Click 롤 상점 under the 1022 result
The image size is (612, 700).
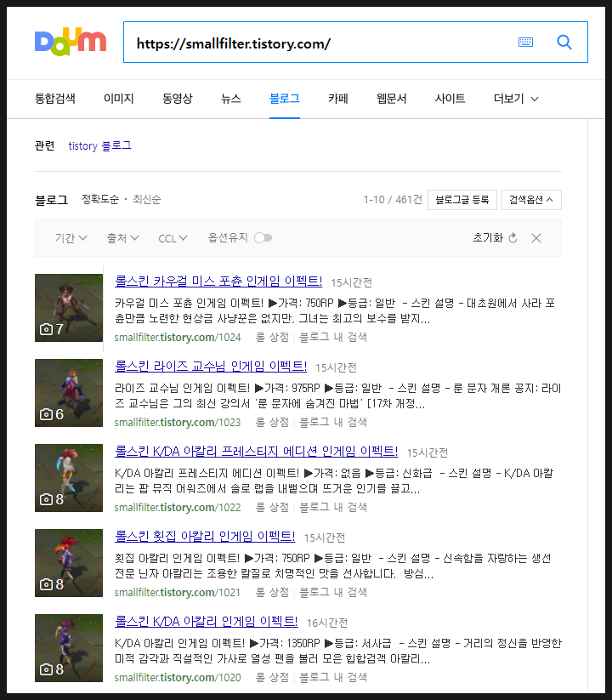pos(272,507)
